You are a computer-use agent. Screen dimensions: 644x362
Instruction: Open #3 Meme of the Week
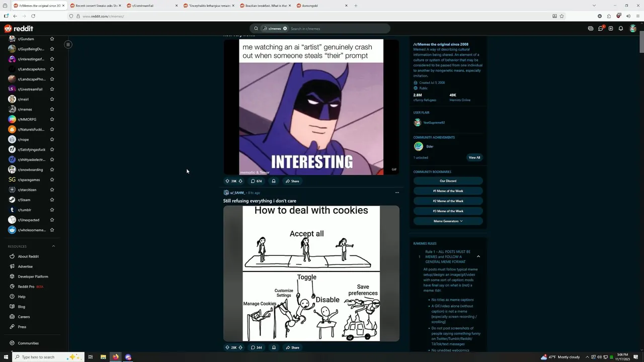448,211
